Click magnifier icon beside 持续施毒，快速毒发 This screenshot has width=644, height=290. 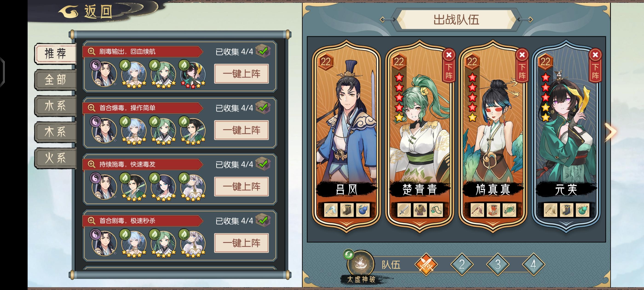coord(92,164)
